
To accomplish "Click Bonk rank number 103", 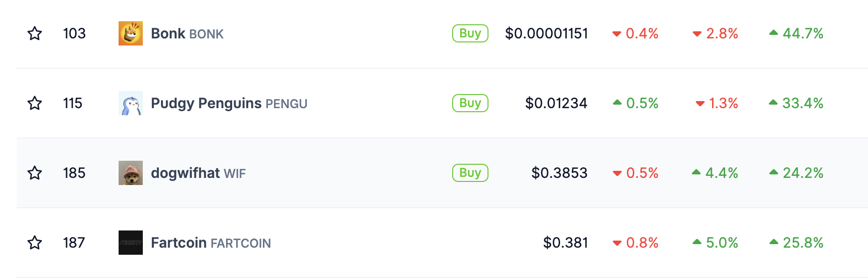I will coord(74,33).
